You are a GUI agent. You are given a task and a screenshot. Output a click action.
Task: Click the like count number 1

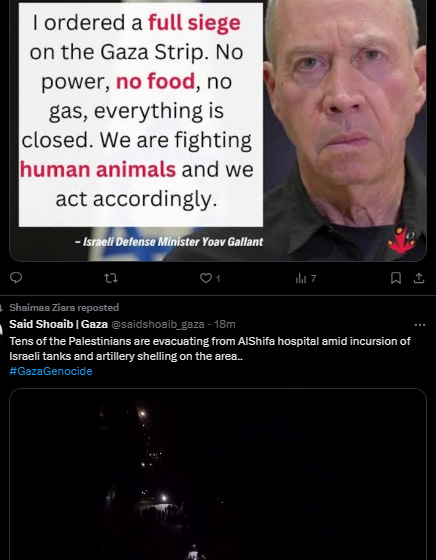coord(218,279)
